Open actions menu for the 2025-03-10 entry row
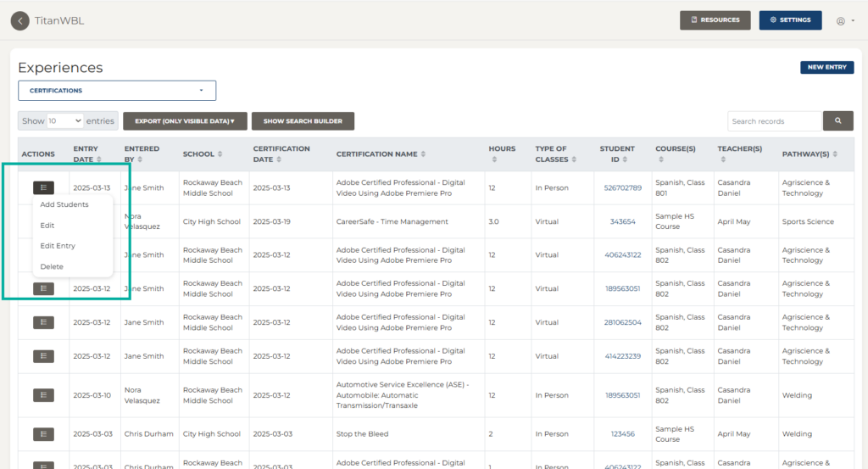Image resolution: width=868 pixels, height=469 pixels. tap(43, 395)
